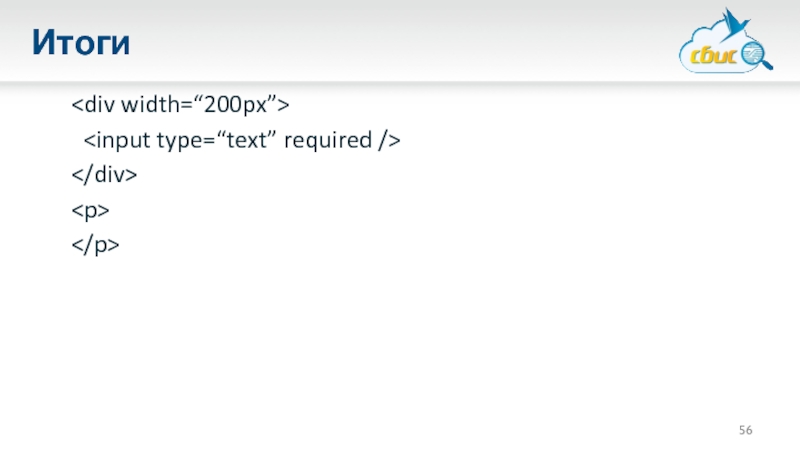The image size is (800, 450).
Task: Click the empty white area below the code
Action: [x=400, y=340]
